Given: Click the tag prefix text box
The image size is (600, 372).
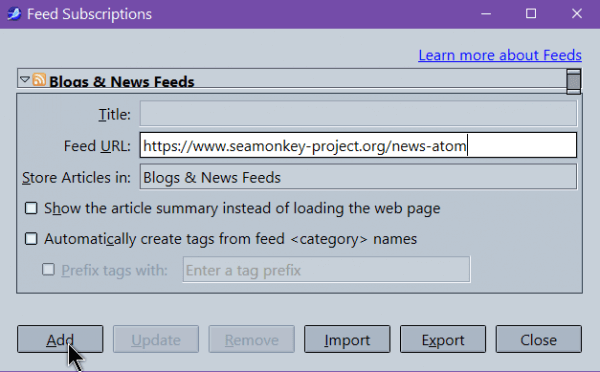Looking at the screenshot, I should tap(326, 270).
